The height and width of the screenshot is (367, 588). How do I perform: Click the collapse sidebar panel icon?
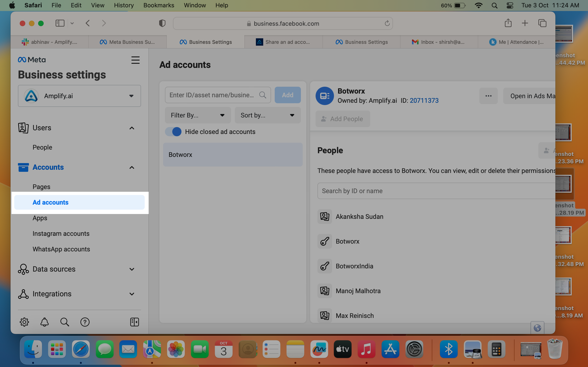(134, 322)
